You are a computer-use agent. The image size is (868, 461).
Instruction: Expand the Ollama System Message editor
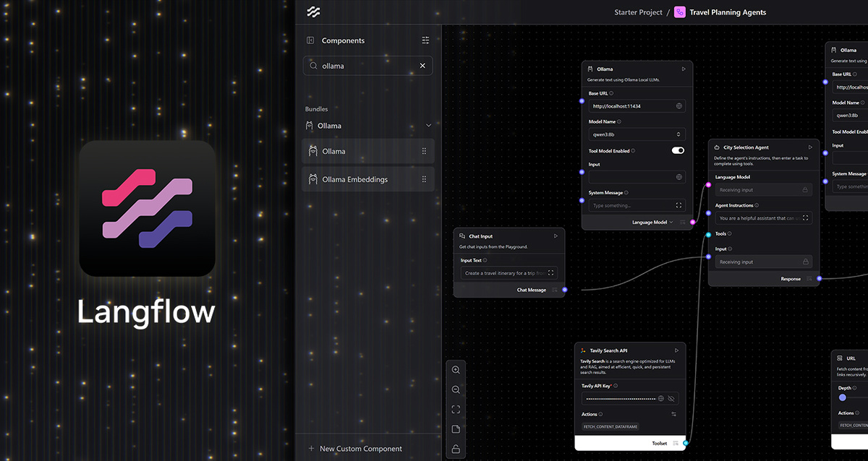click(x=679, y=206)
